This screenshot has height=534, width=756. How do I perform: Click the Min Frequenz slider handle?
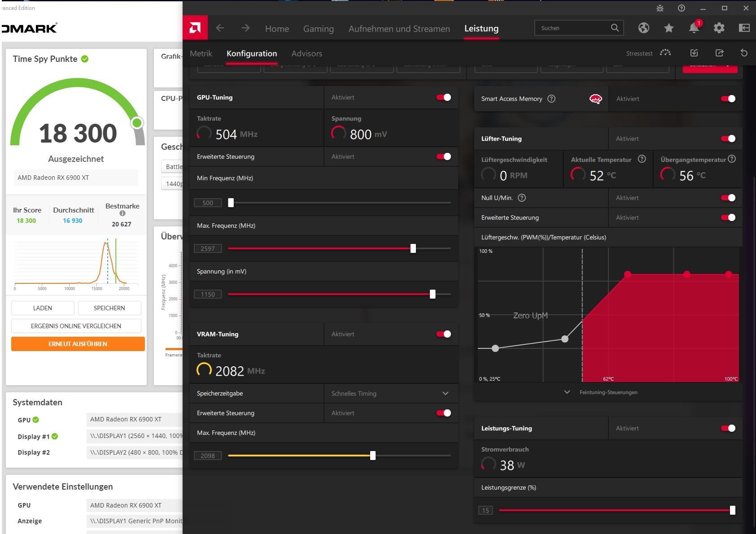click(231, 203)
